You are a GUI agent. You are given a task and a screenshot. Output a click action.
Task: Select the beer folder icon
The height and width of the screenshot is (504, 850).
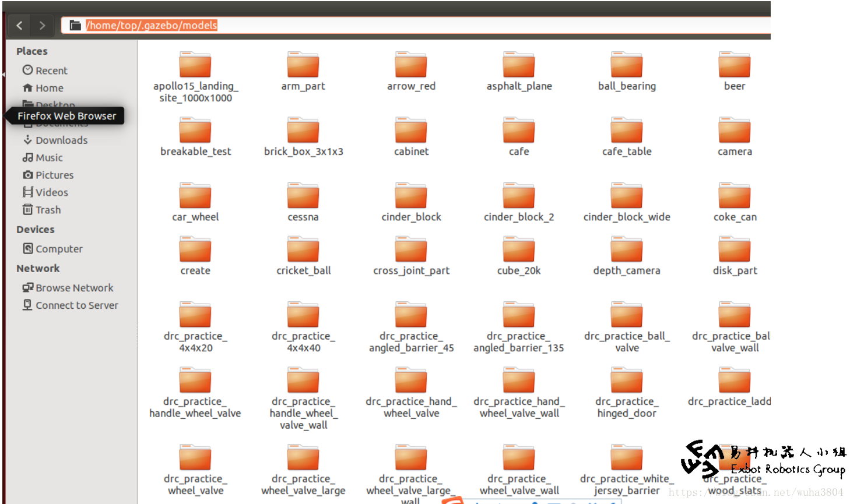coord(735,64)
